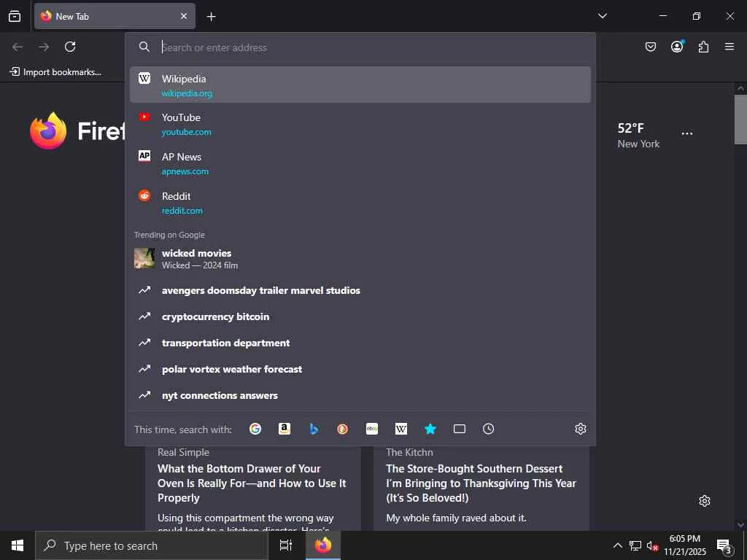Viewport: 747px width, 560px height.
Task: Open the Firefox account icon
Action: pyautogui.click(x=677, y=47)
